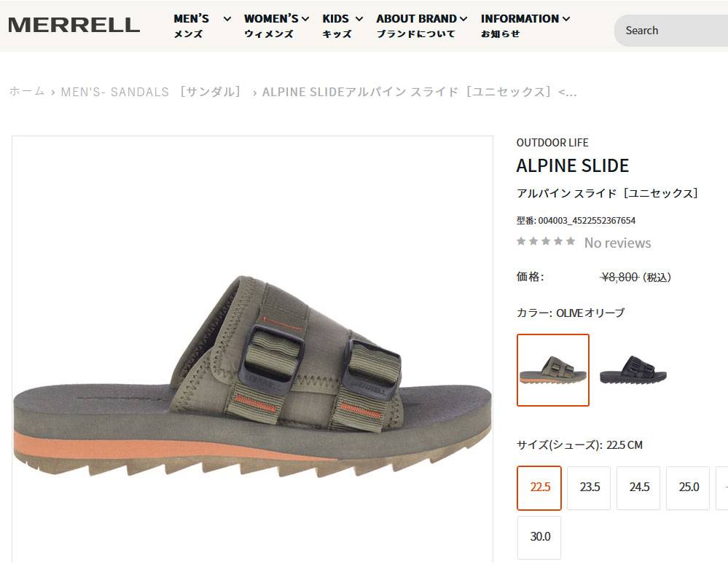This screenshot has height=572, width=728.
Task: Expand the KIDS menu chevron
Action: point(359,19)
